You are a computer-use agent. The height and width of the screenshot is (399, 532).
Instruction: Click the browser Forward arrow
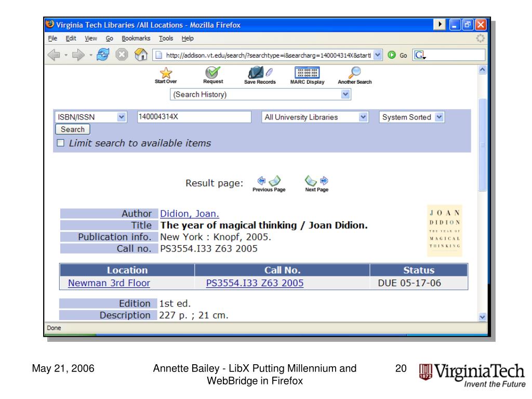click(x=78, y=55)
